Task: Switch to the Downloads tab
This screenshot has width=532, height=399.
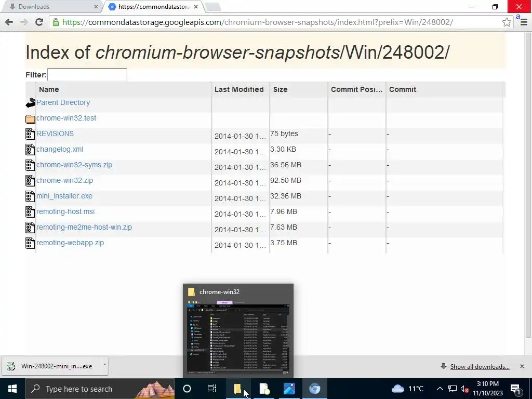Action: 51,7
